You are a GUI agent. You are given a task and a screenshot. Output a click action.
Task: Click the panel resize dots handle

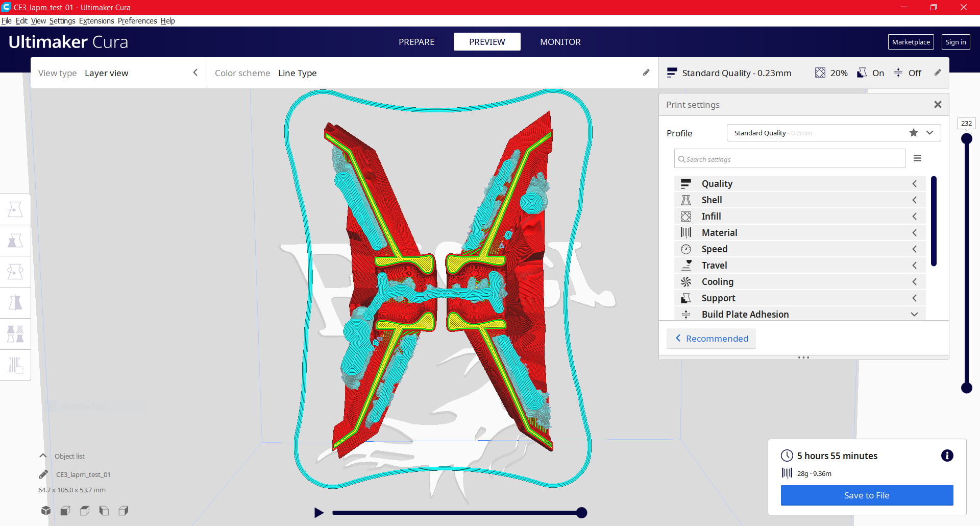pos(803,357)
